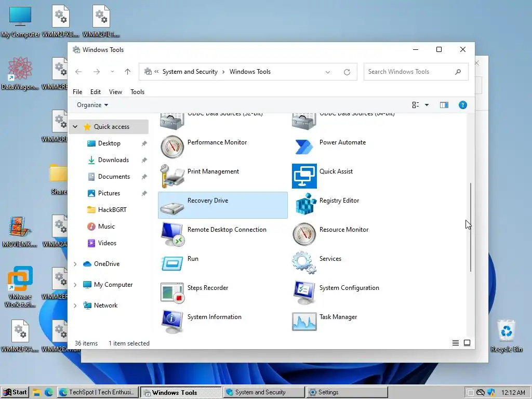Screen dimensions: 532x399
Task: Switch to details view in status bar
Action: [x=456, y=343]
